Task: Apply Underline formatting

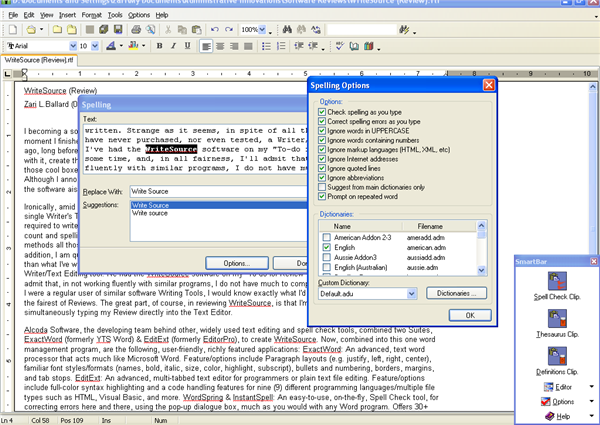Action: pyautogui.click(x=188, y=46)
